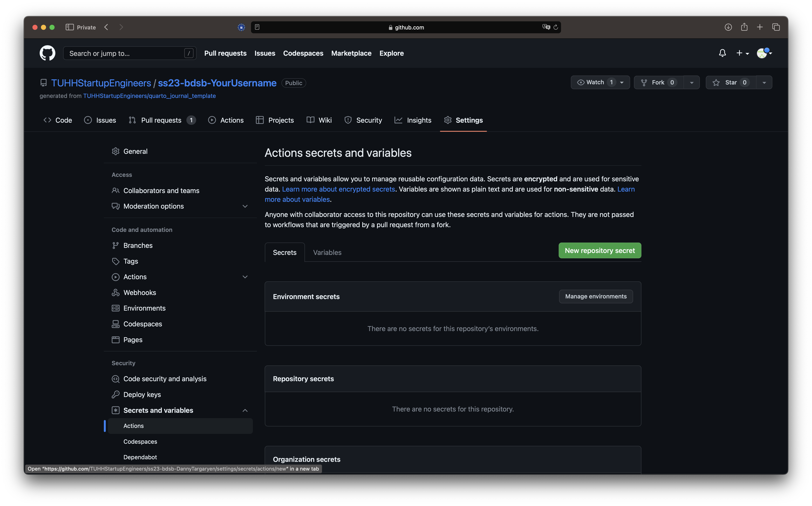Switch to the repository Pull requests tab

162,120
